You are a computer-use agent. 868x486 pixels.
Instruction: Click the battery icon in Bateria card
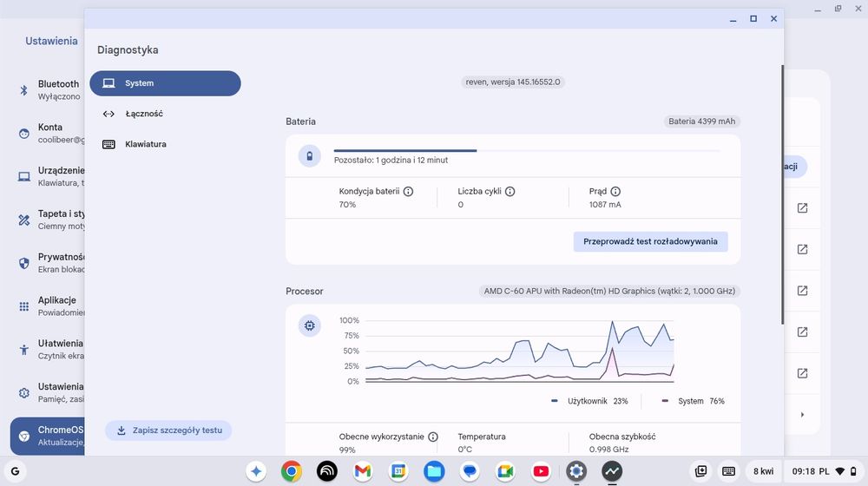pyautogui.click(x=310, y=156)
